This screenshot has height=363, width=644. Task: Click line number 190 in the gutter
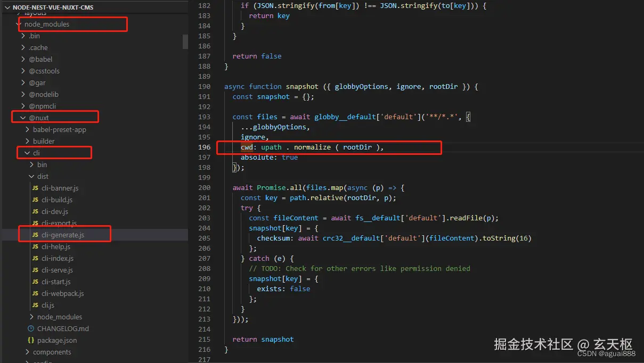(x=204, y=86)
